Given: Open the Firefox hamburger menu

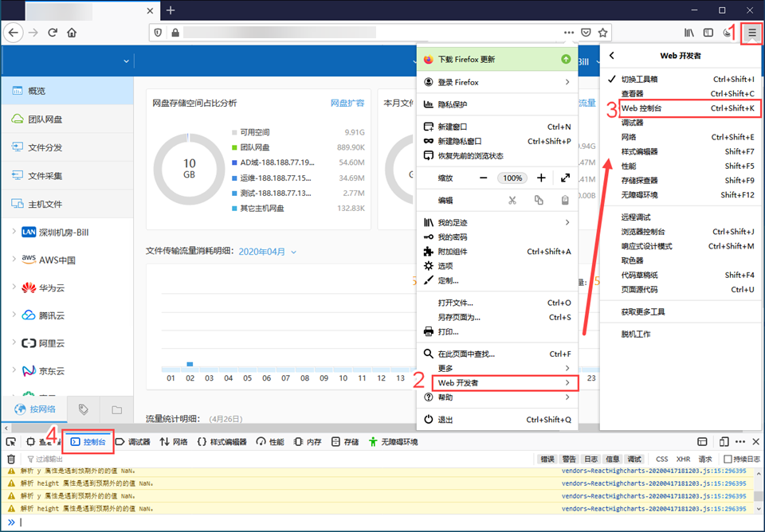Looking at the screenshot, I should [x=751, y=33].
